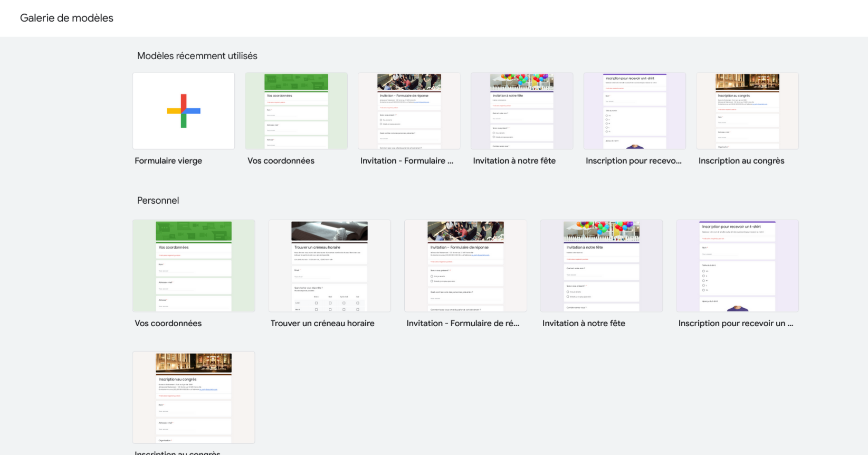Open the recent 'Invitation - Formulaire ...' thumbnail

(x=409, y=111)
